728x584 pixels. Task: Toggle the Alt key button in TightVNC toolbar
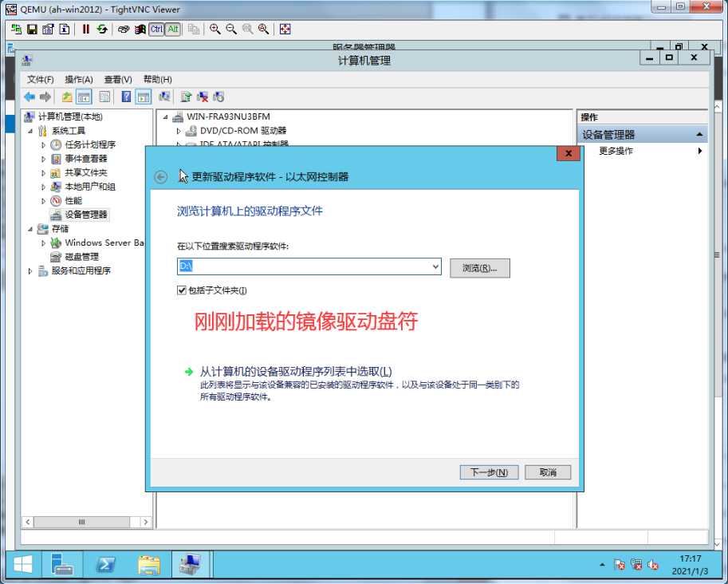(172, 29)
